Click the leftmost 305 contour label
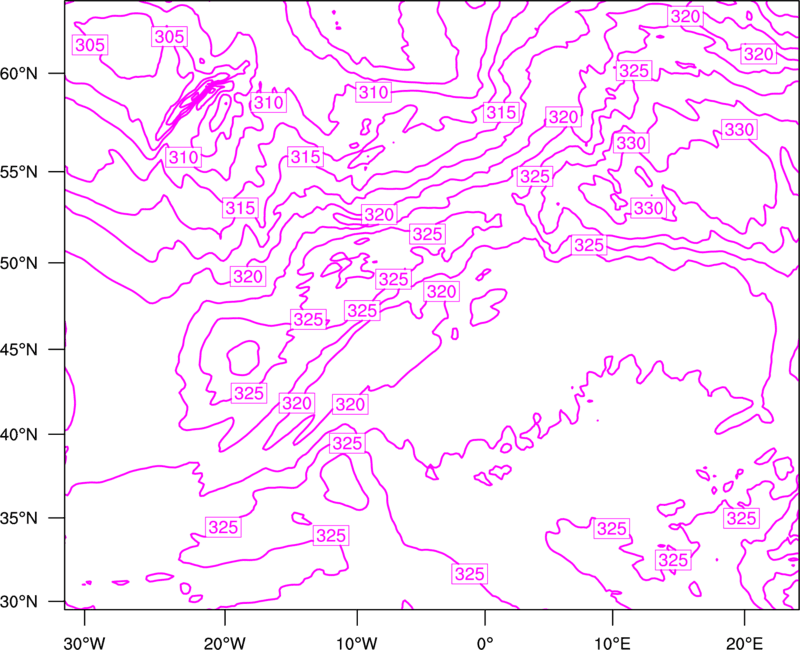 pos(90,45)
